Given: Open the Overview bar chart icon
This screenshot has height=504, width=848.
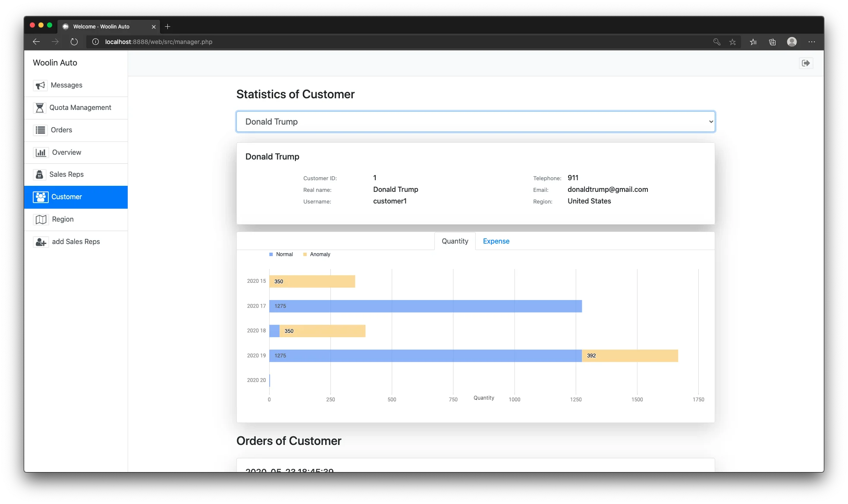Looking at the screenshot, I should pos(41,153).
